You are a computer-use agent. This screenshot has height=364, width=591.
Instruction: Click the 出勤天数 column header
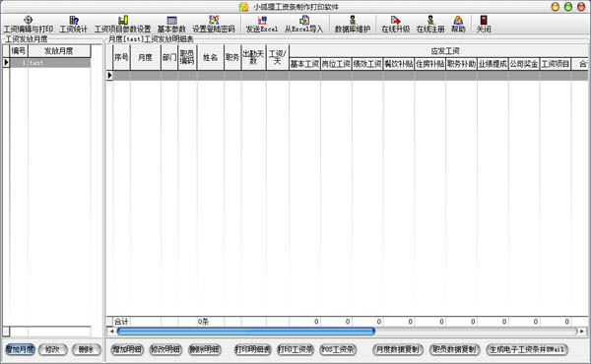[254, 58]
